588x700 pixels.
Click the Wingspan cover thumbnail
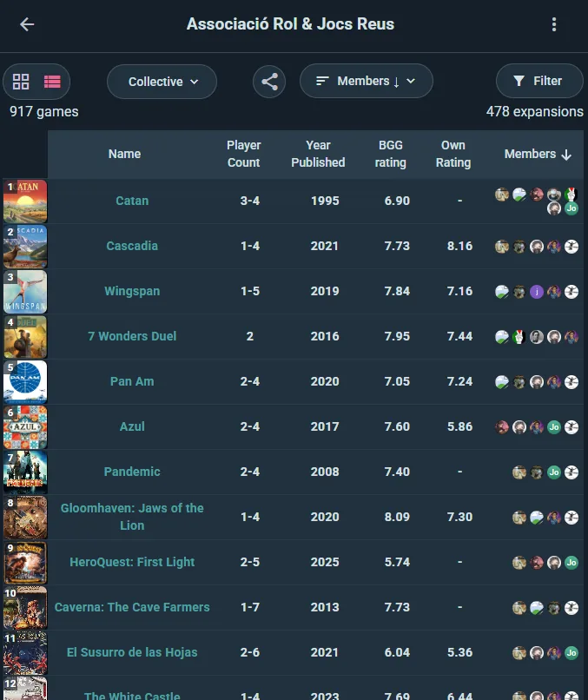[x=25, y=292]
